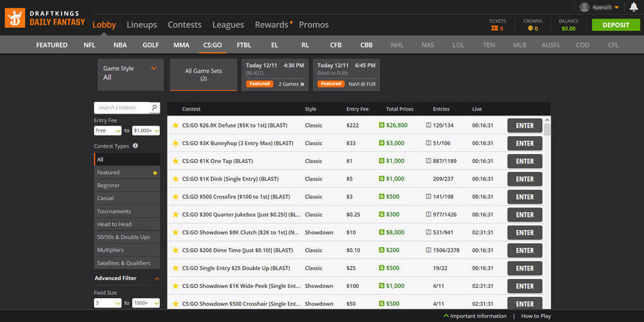
Task: Sort by Total Prizes column header
Action: pyautogui.click(x=400, y=109)
